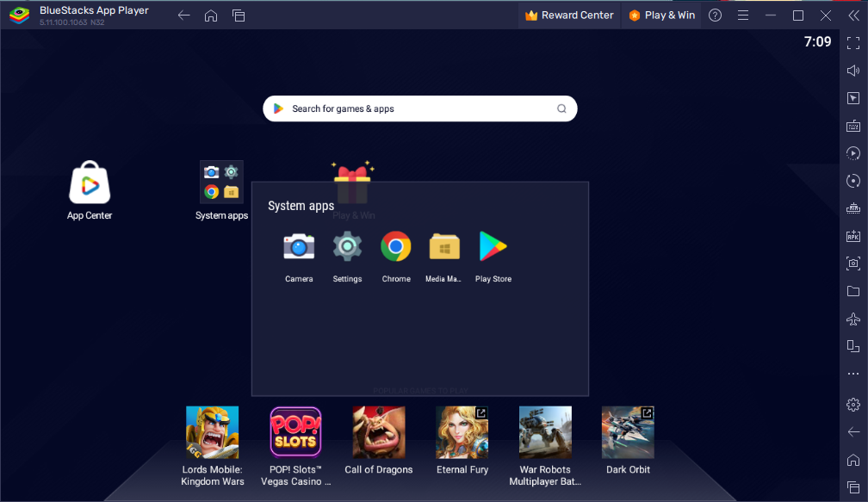Open the Play Store app
The image size is (868, 502).
click(x=493, y=257)
